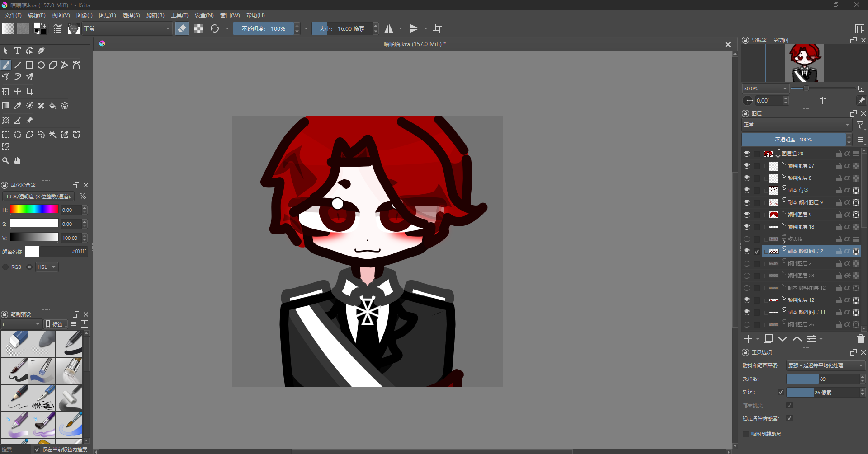Select RGB radio button
Viewport: 868px width, 454px height.
(5, 267)
